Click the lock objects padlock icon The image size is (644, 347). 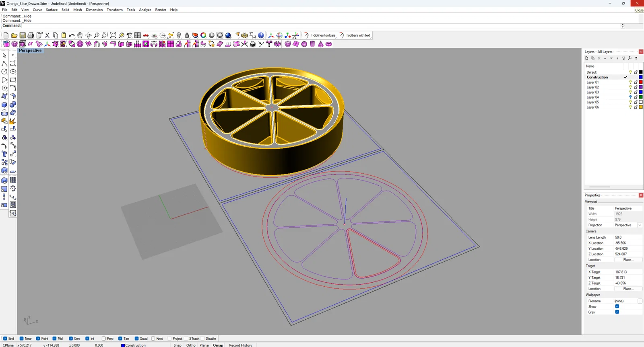coord(187,35)
